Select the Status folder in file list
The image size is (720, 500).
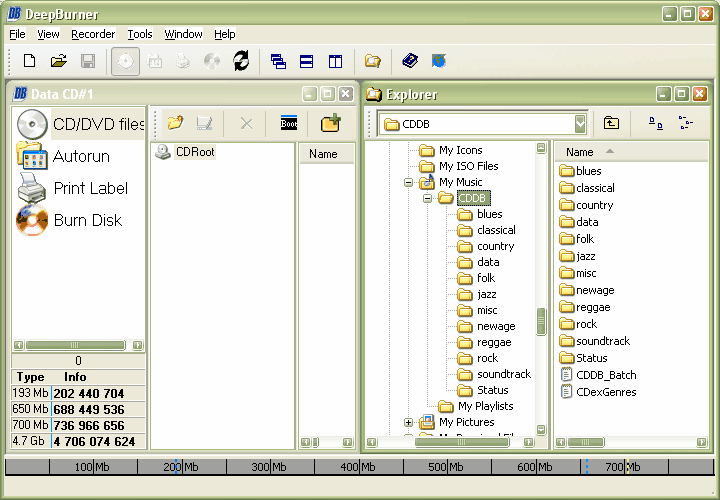pyautogui.click(x=591, y=358)
